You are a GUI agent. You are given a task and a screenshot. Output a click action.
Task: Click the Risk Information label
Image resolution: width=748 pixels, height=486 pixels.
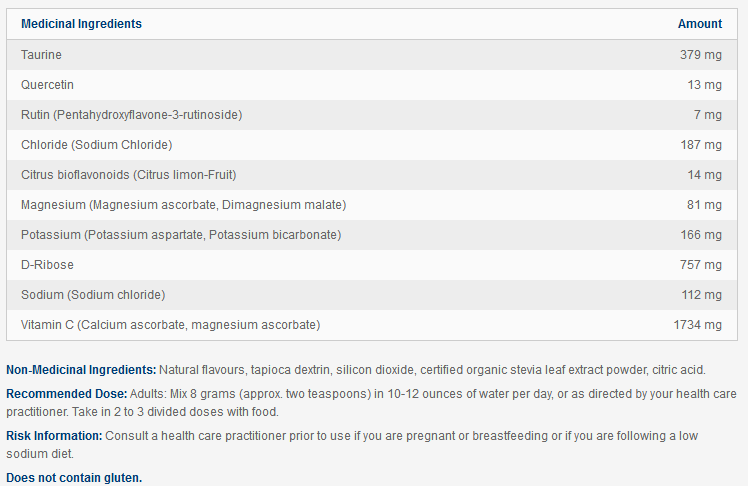tap(54, 436)
